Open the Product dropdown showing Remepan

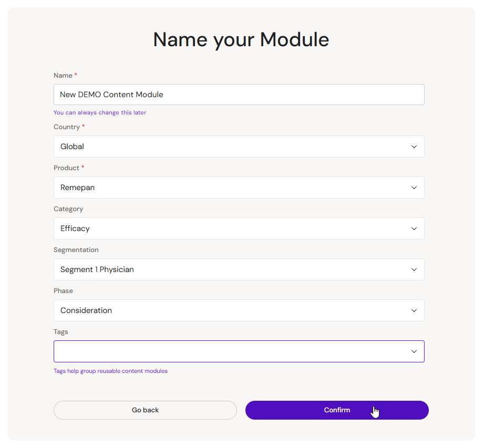(239, 187)
